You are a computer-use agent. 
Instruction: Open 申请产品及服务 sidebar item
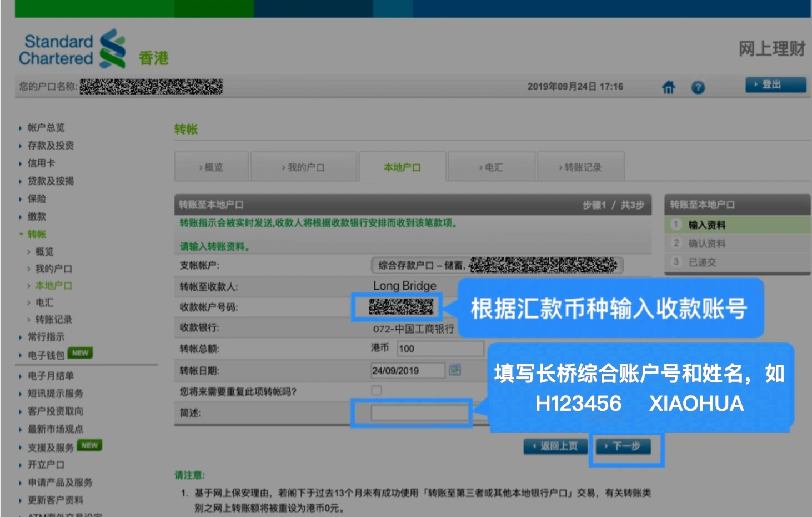60,483
